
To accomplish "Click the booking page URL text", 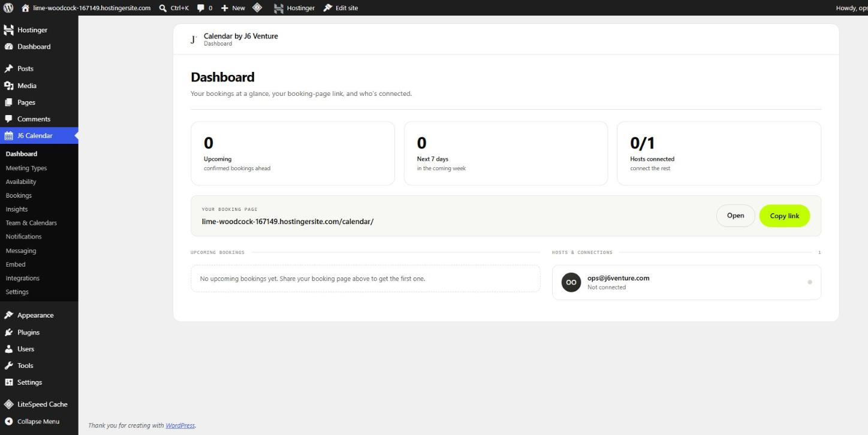I will tap(288, 221).
